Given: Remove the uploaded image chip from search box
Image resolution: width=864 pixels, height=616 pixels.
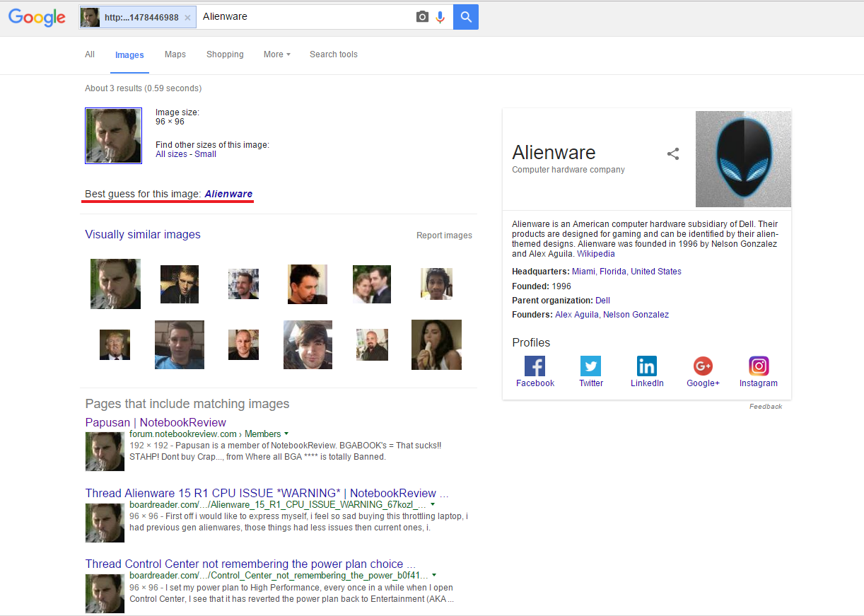Looking at the screenshot, I should (187, 17).
